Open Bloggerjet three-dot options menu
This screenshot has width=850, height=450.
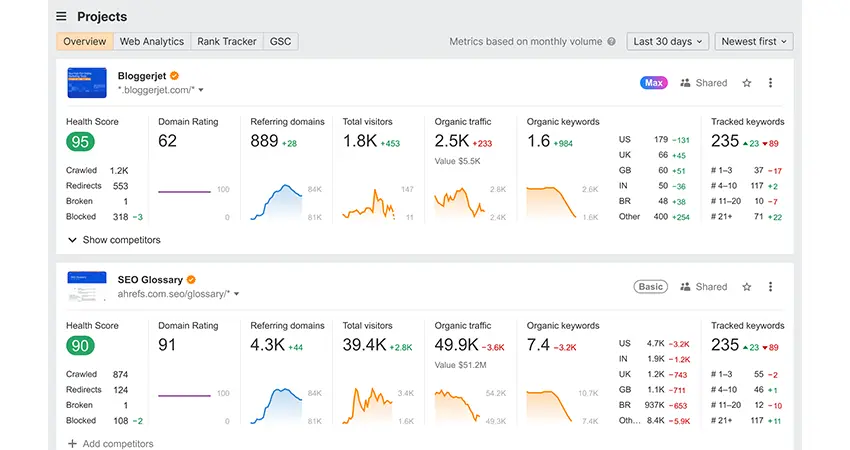click(x=770, y=83)
